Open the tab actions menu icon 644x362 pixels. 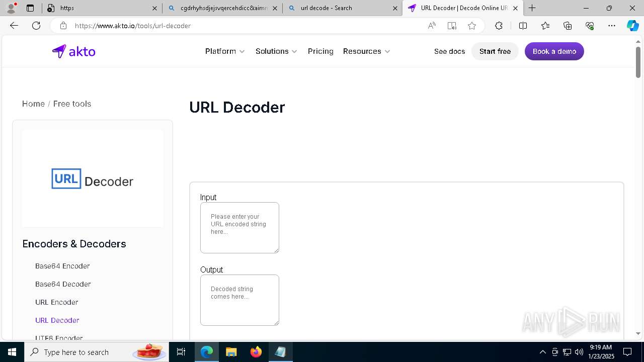pos(30,8)
